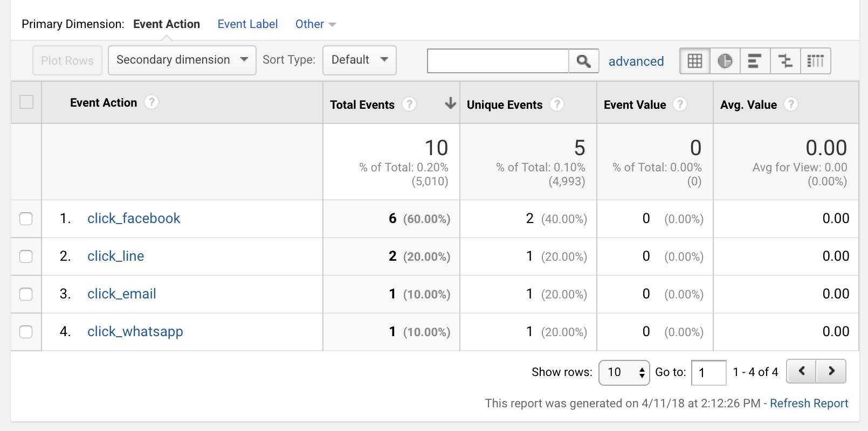Open the Secondary dimension dropdown
This screenshot has width=868, height=431.
pos(182,60)
